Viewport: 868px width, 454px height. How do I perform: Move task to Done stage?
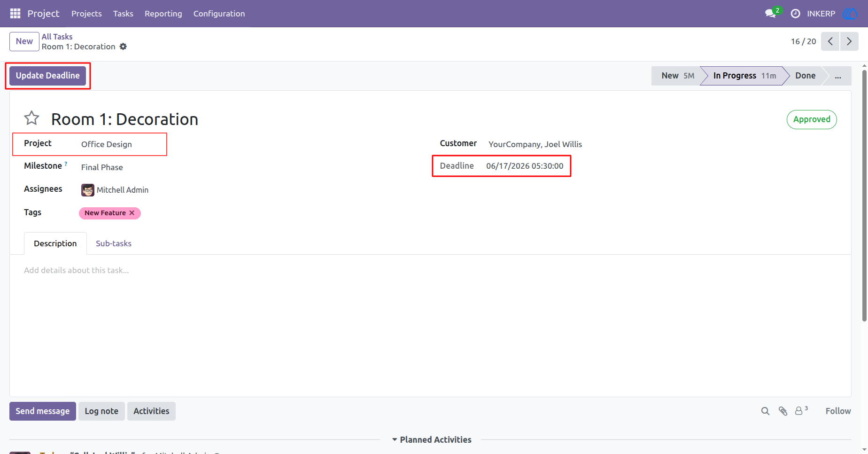[805, 76]
